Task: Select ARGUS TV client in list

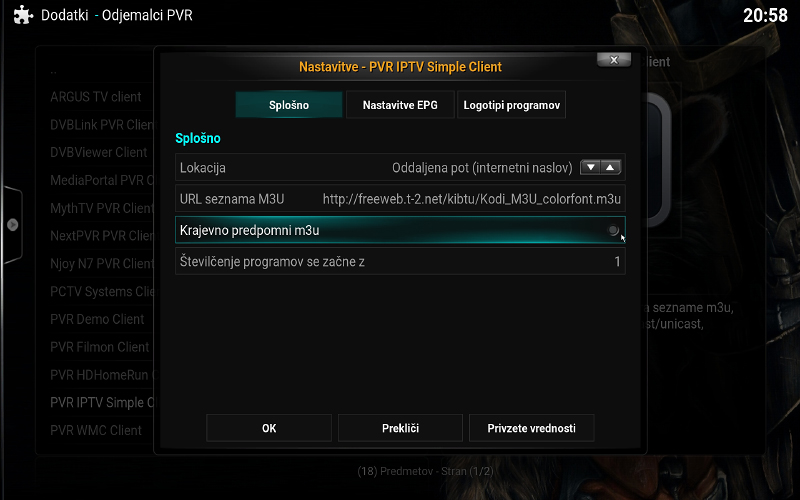Action: (96, 97)
